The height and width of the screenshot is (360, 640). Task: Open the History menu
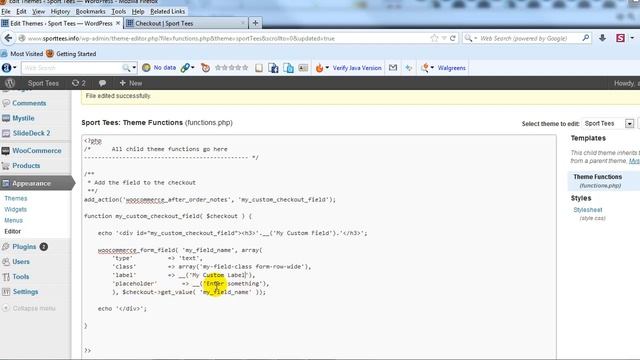tap(60, 11)
